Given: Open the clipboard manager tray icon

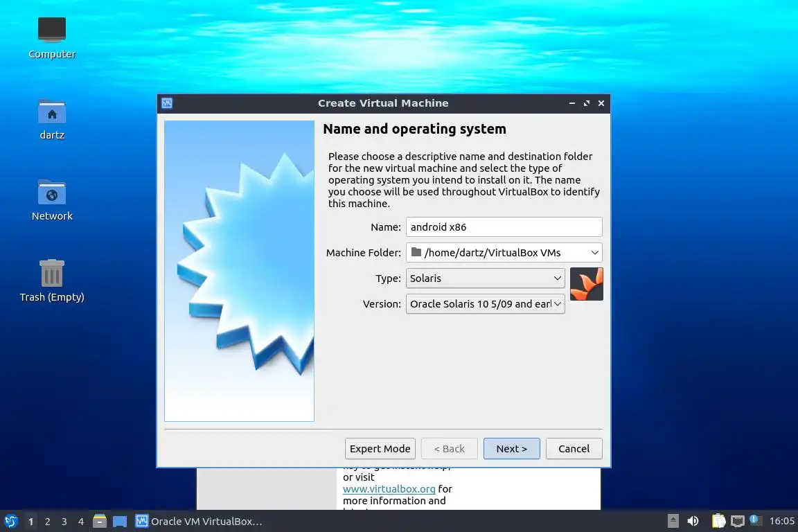Looking at the screenshot, I should click(x=718, y=521).
